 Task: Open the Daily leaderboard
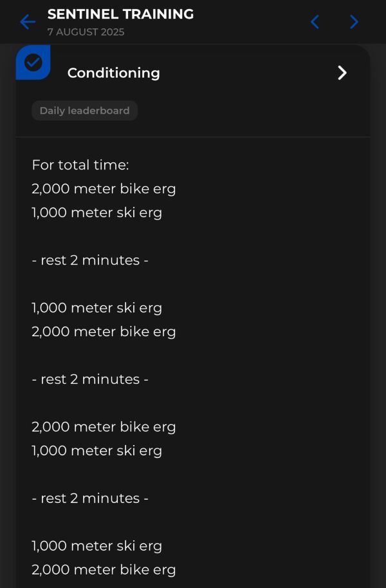84,111
